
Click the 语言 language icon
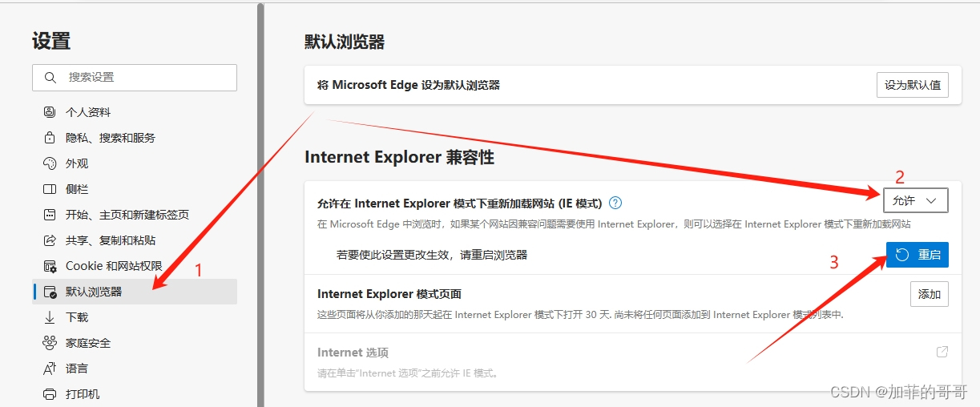coord(50,369)
